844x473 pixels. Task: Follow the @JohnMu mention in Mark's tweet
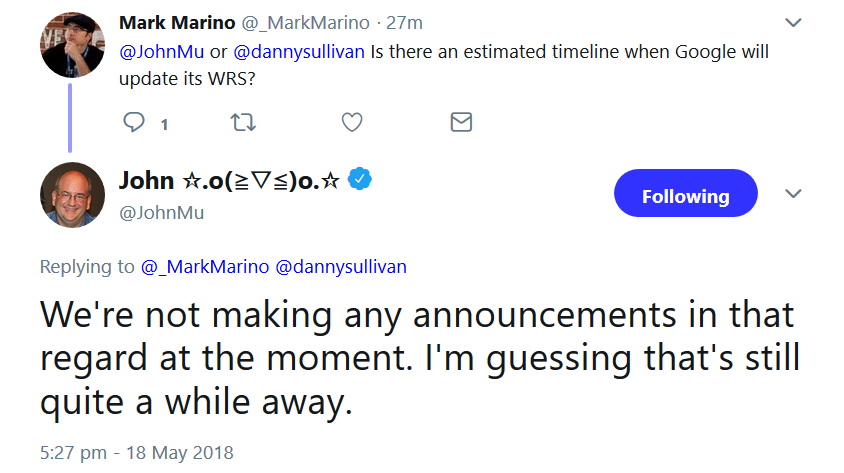(155, 50)
